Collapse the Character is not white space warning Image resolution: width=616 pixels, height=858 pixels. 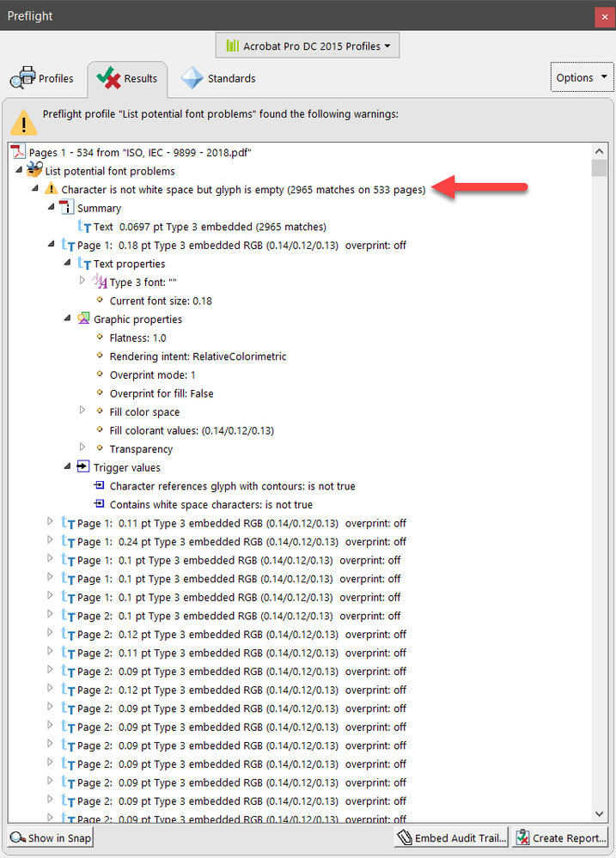pos(35,189)
